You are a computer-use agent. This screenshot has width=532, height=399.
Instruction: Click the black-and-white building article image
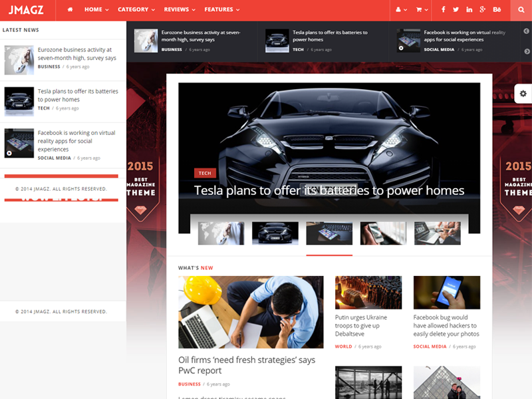click(x=368, y=382)
